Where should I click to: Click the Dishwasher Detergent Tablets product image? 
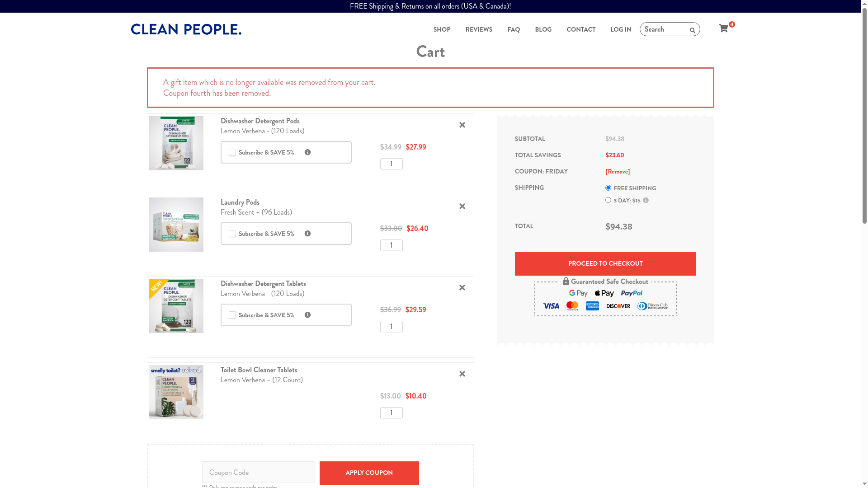point(176,306)
